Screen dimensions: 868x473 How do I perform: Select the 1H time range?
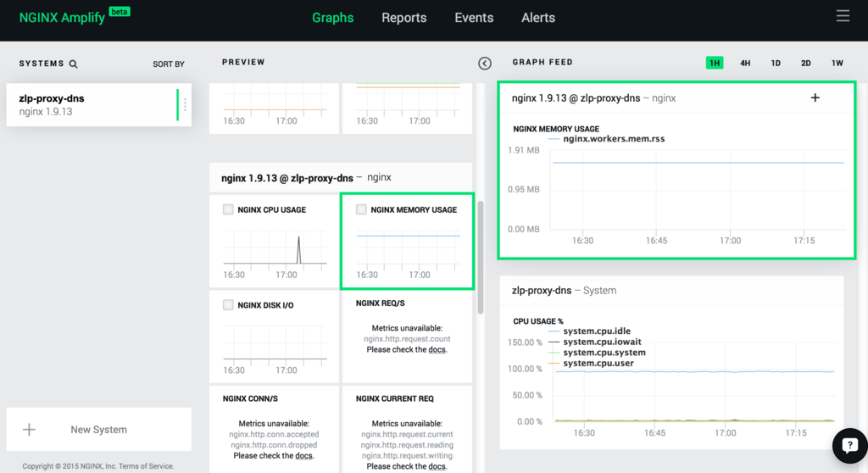[x=715, y=63]
